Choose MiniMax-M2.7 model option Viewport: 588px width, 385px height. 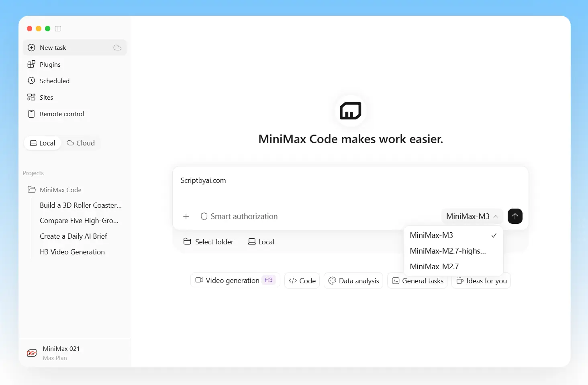coord(453,266)
